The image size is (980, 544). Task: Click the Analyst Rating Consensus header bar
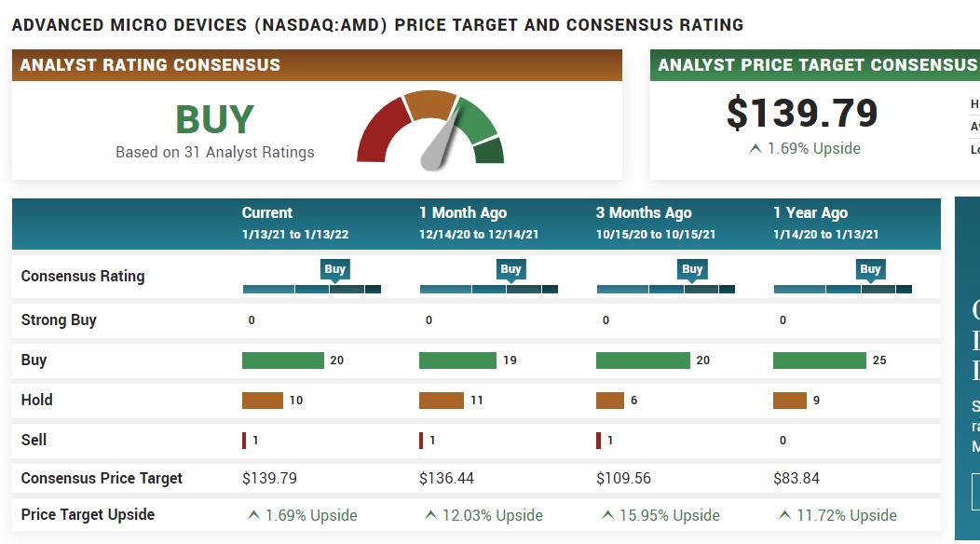[x=317, y=65]
